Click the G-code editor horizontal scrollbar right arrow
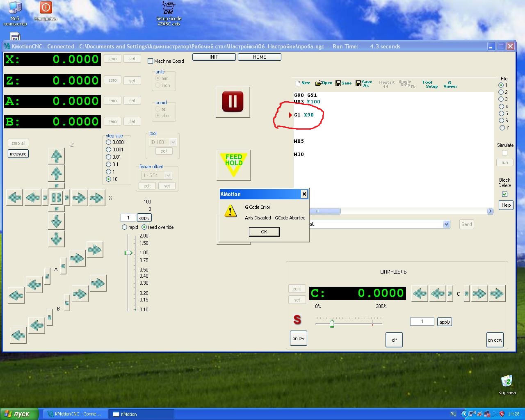 [490, 211]
